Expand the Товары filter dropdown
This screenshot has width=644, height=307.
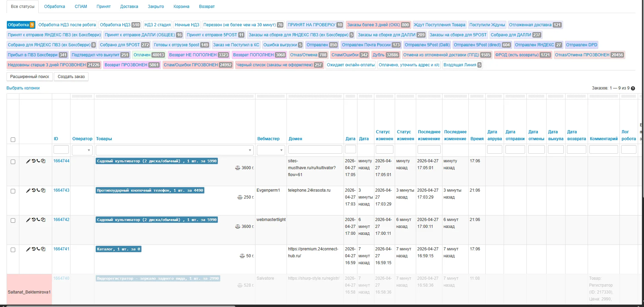[x=175, y=150]
